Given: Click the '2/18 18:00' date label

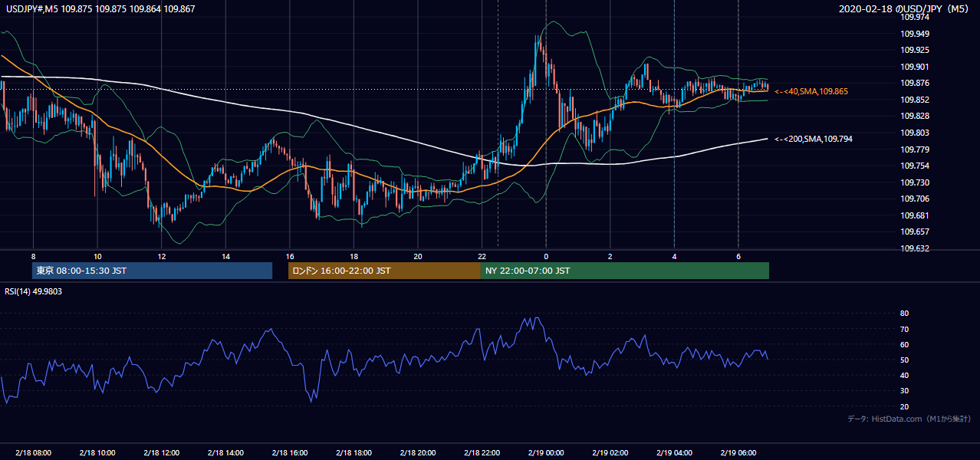Looking at the screenshot, I should (x=354, y=452).
